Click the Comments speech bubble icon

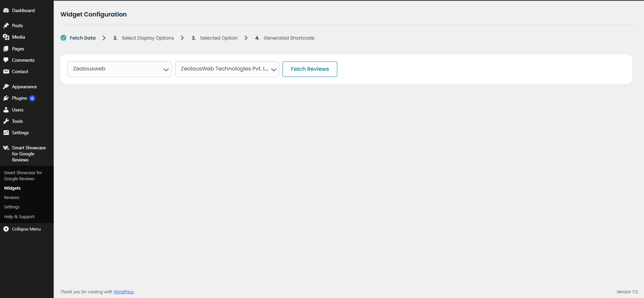pos(6,60)
